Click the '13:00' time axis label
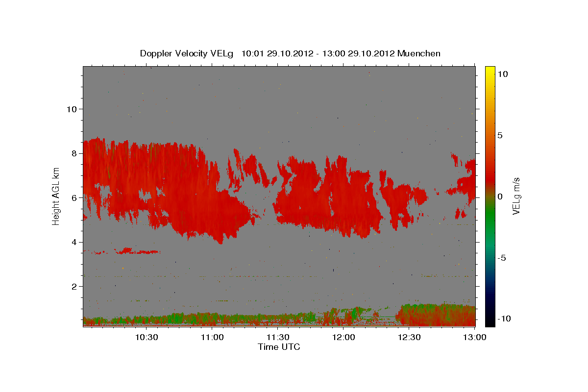588x392 pixels. pyautogui.click(x=475, y=338)
